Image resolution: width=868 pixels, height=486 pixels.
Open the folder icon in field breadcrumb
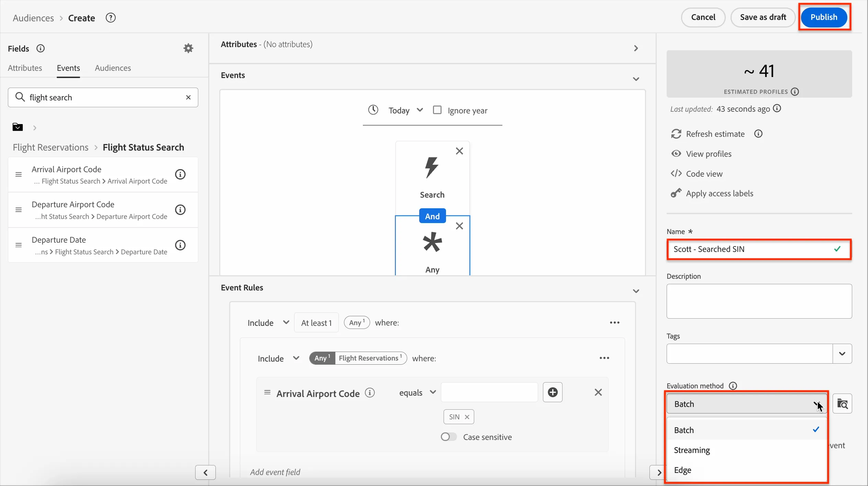(18, 127)
